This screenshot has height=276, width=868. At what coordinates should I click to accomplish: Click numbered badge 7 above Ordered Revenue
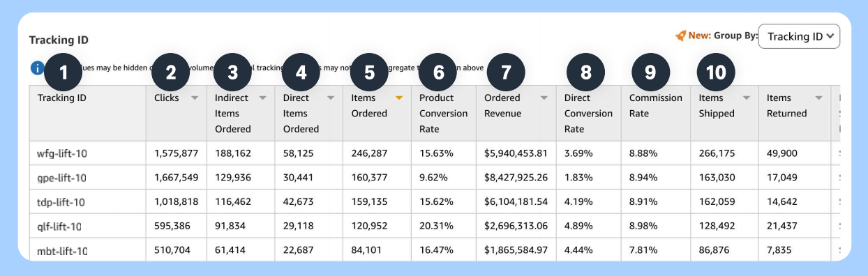click(506, 71)
